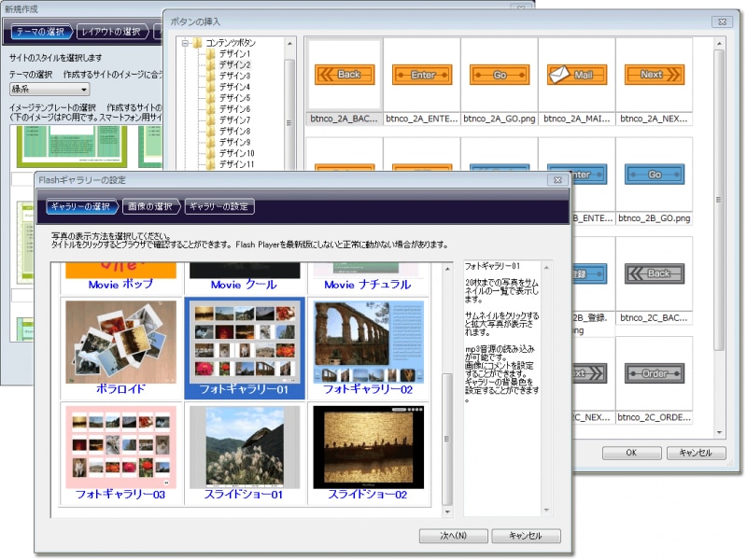Viewport: 747px width, 560px height.
Task: Confirm button insertion with OK
Action: (x=632, y=453)
